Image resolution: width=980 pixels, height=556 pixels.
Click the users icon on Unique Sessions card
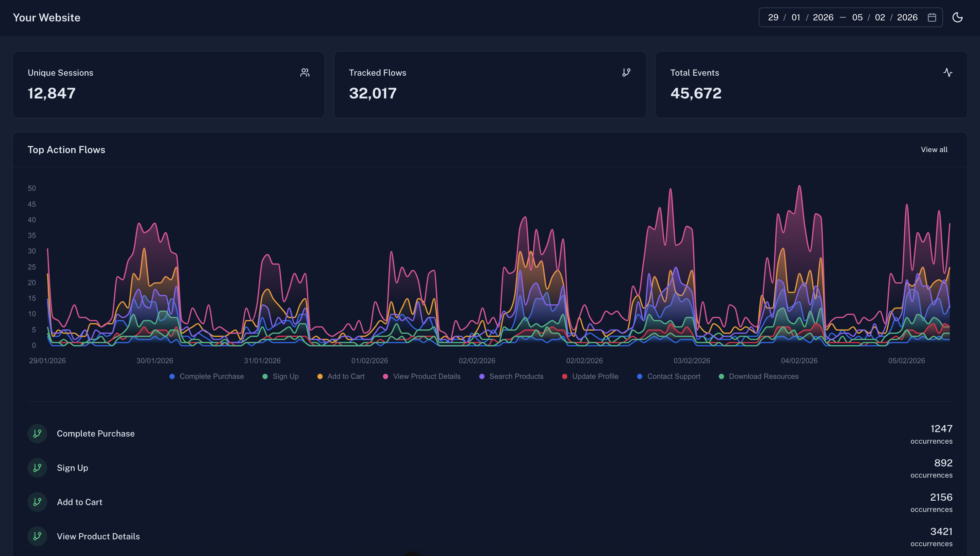pyautogui.click(x=305, y=72)
